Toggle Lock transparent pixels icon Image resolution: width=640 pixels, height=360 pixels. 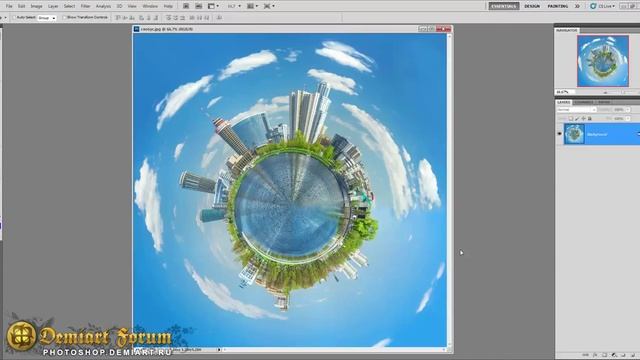pyautogui.click(x=571, y=118)
